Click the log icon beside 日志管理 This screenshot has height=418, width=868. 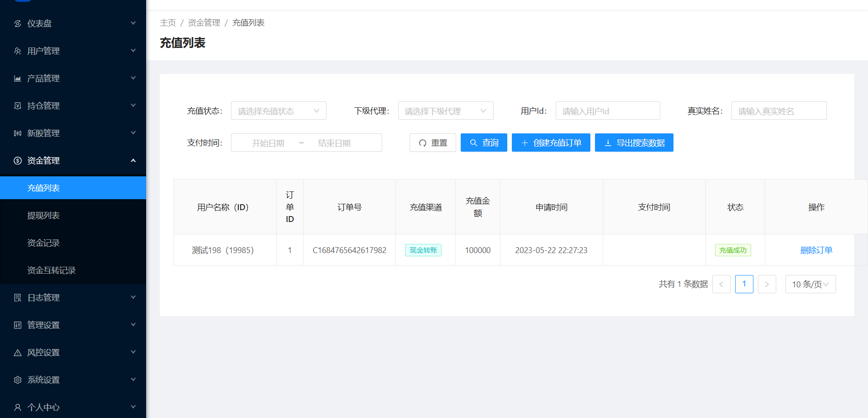point(18,298)
